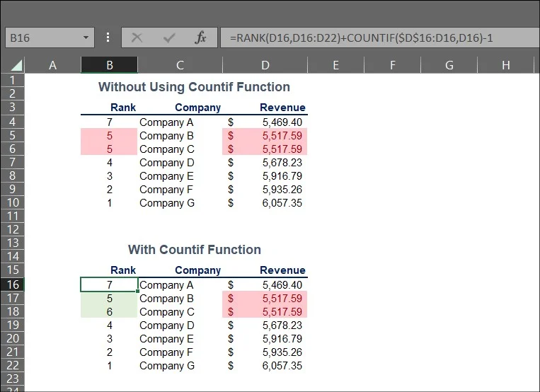Click the Enter checkmark formula icon
This screenshot has width=540, height=392.
coord(169,38)
